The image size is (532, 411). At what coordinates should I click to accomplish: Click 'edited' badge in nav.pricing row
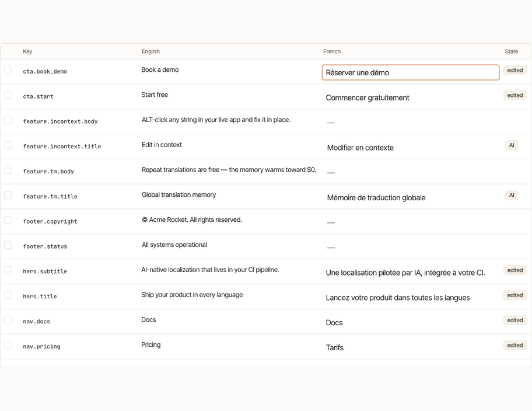[x=514, y=346]
